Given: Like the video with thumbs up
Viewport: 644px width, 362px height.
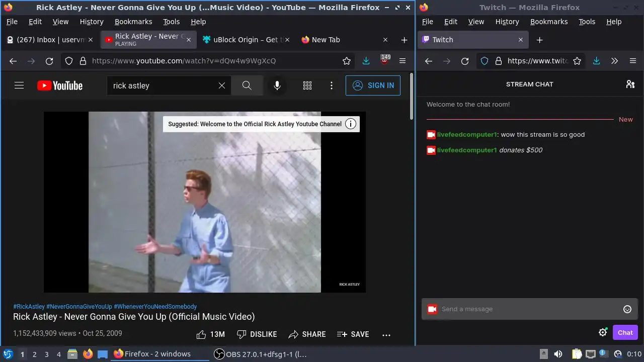Looking at the screenshot, I should coord(210,334).
